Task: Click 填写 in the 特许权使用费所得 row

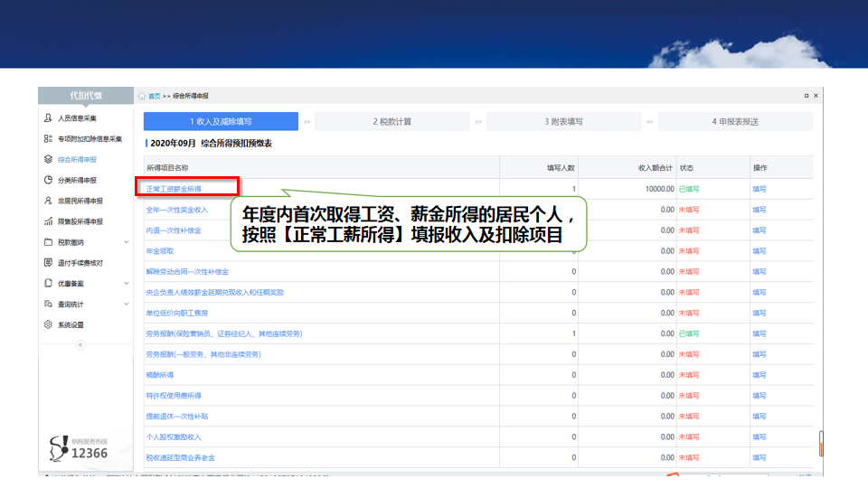Action: (x=759, y=396)
